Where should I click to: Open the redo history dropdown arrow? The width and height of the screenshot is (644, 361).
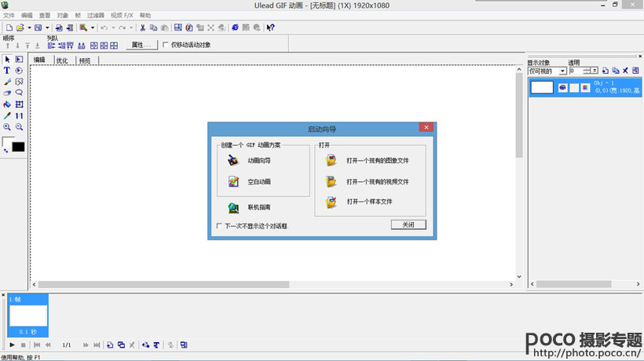(131, 27)
